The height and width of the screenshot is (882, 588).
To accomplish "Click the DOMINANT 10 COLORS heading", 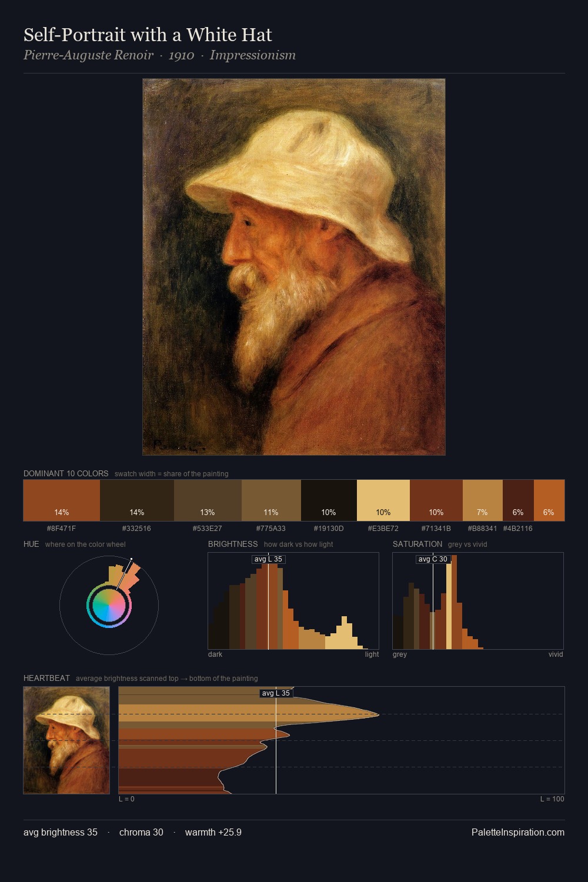I will coord(66,473).
